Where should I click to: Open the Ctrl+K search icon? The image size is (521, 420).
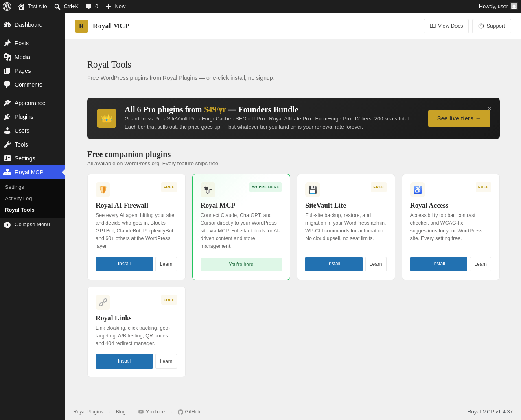coord(57,7)
